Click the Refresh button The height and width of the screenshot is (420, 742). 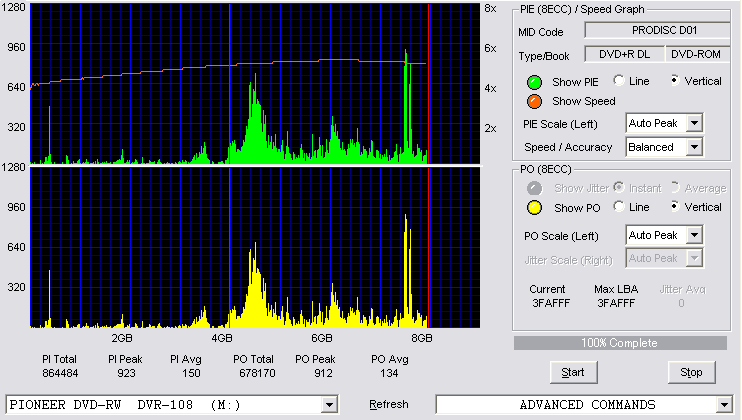(389, 404)
